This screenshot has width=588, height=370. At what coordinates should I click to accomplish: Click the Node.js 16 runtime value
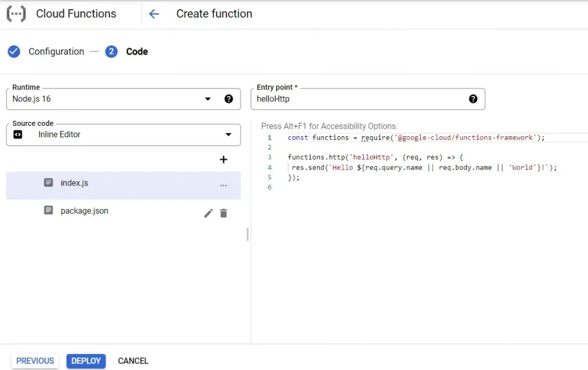(32, 99)
